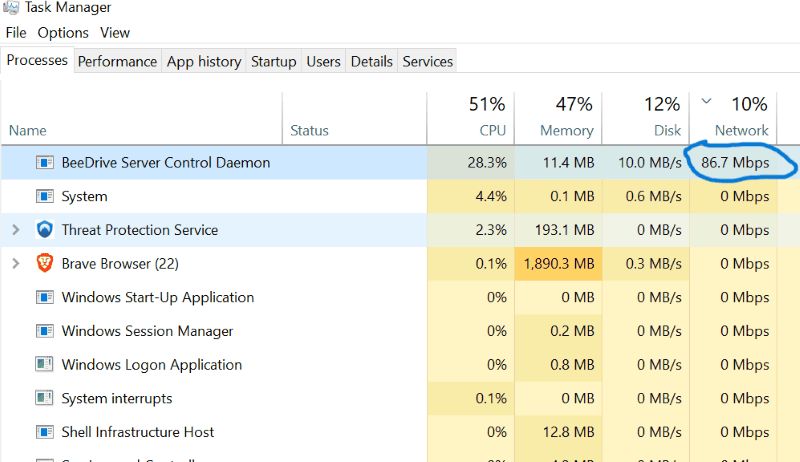The height and width of the screenshot is (462, 800).
Task: Click the Brave Browser lion icon
Action: (x=44, y=263)
